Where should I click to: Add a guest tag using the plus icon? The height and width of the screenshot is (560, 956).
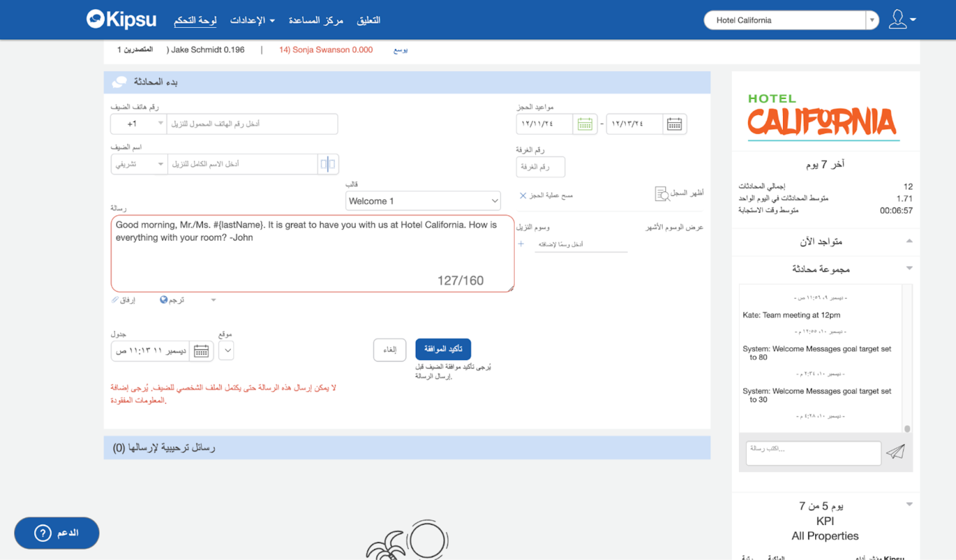pos(522,244)
